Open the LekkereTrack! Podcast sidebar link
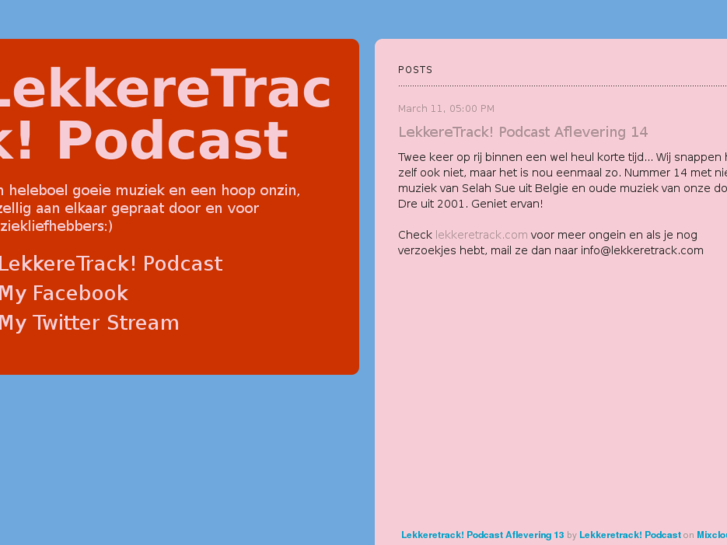The height and width of the screenshot is (545, 727). (110, 264)
